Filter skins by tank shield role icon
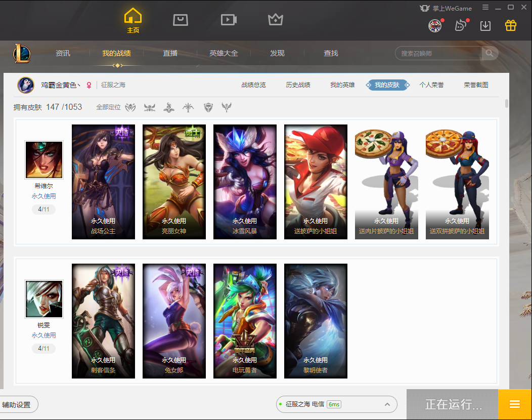Screen dimensions: 532x420 point(208,107)
